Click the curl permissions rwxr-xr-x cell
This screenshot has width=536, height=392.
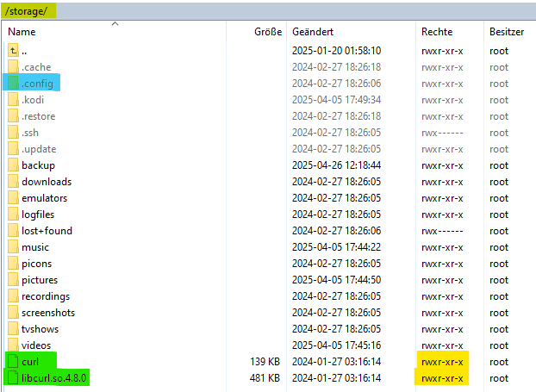point(442,362)
